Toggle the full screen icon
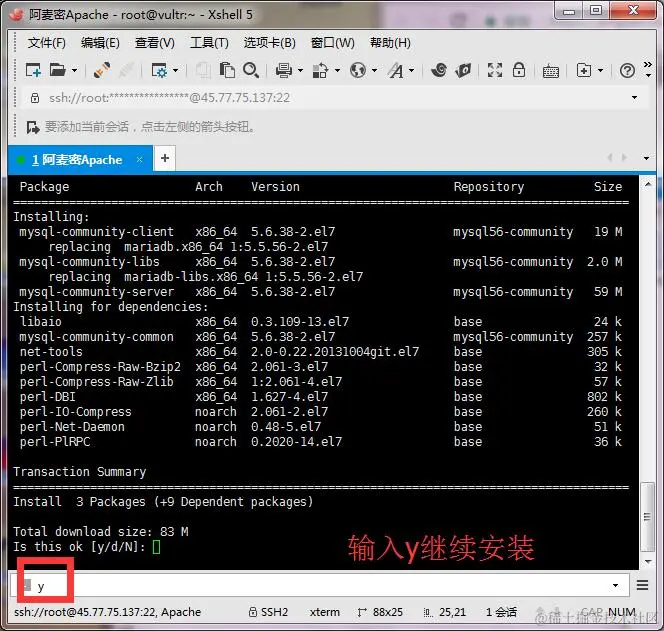664x631 pixels. (495, 70)
